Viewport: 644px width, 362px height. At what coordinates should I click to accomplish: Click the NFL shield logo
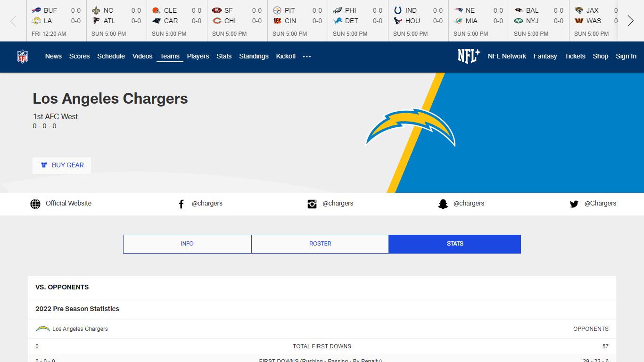(x=22, y=56)
